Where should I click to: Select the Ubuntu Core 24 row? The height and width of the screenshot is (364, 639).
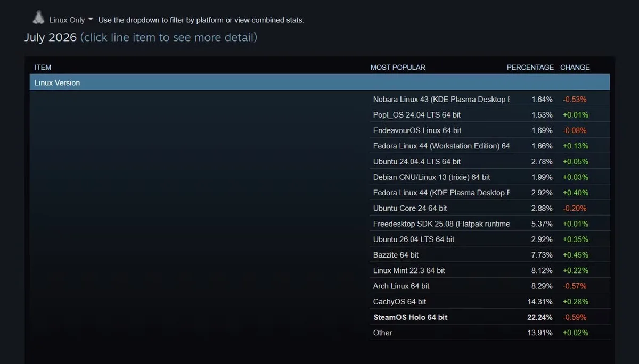(x=490, y=208)
